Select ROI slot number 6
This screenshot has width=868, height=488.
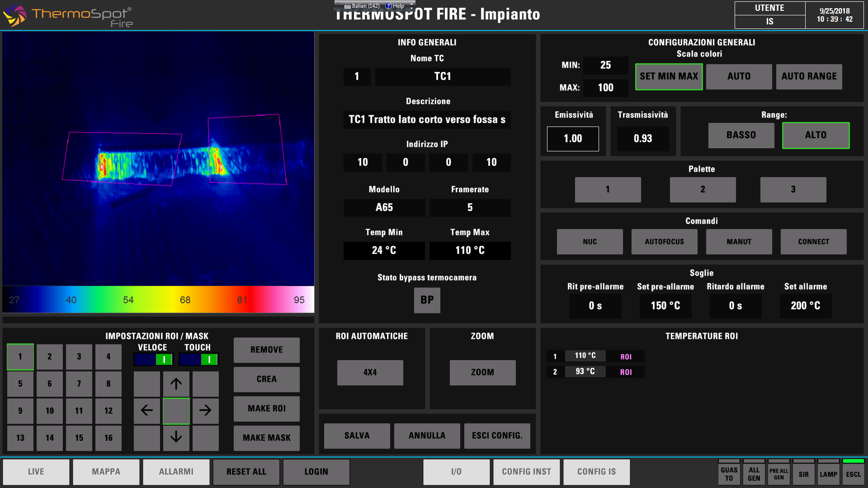(50, 384)
